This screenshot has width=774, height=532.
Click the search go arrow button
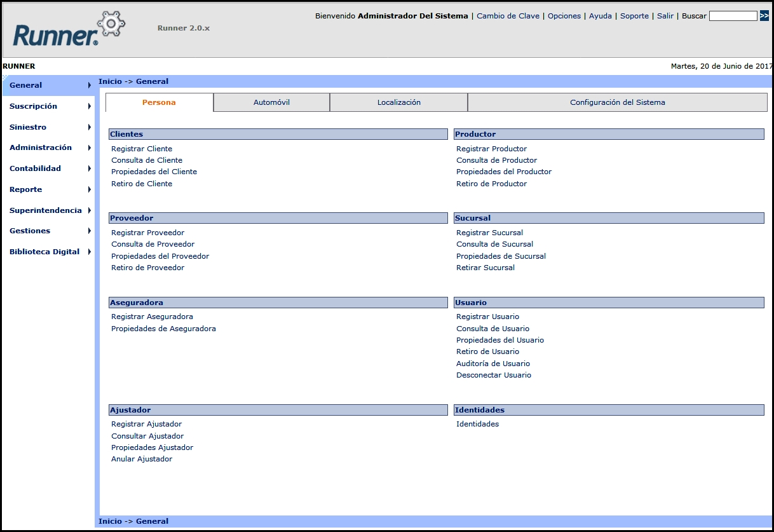764,16
